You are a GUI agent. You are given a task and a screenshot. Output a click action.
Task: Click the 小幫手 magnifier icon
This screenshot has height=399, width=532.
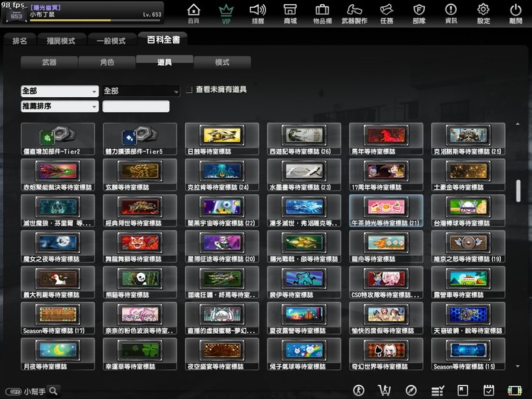point(54,391)
